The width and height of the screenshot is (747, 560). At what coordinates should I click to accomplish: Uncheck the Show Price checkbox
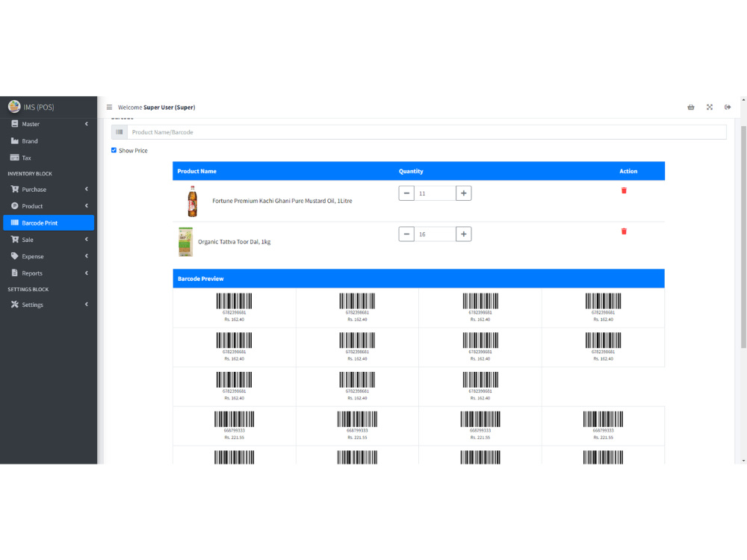[114, 150]
